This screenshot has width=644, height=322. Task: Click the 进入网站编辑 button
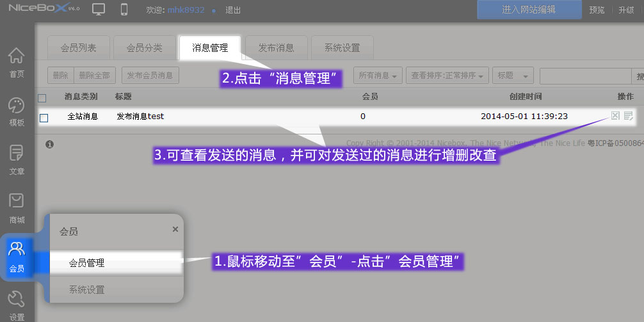coord(529,10)
